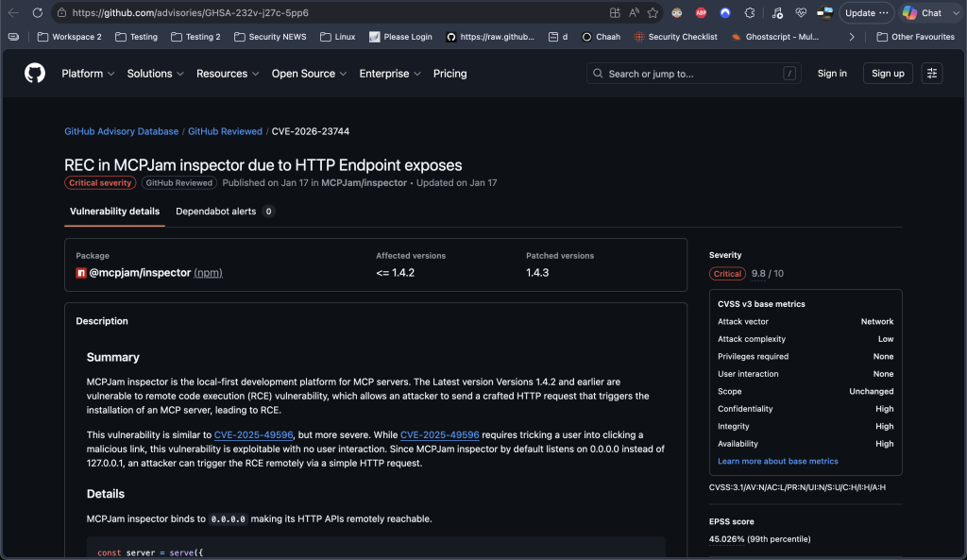Reload the page with the refresh icon

(38, 12)
